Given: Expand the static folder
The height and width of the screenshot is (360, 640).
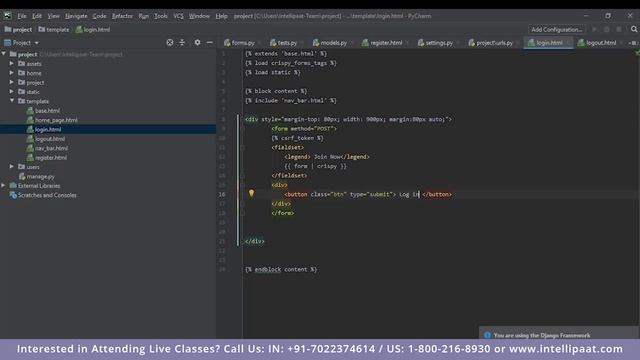Looking at the screenshot, I should tap(12, 91).
